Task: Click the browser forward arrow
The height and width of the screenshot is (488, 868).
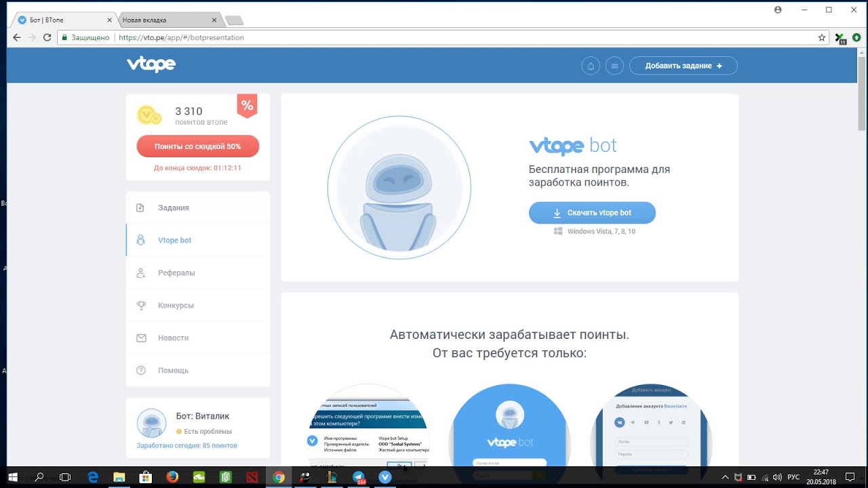Action: 32,38
